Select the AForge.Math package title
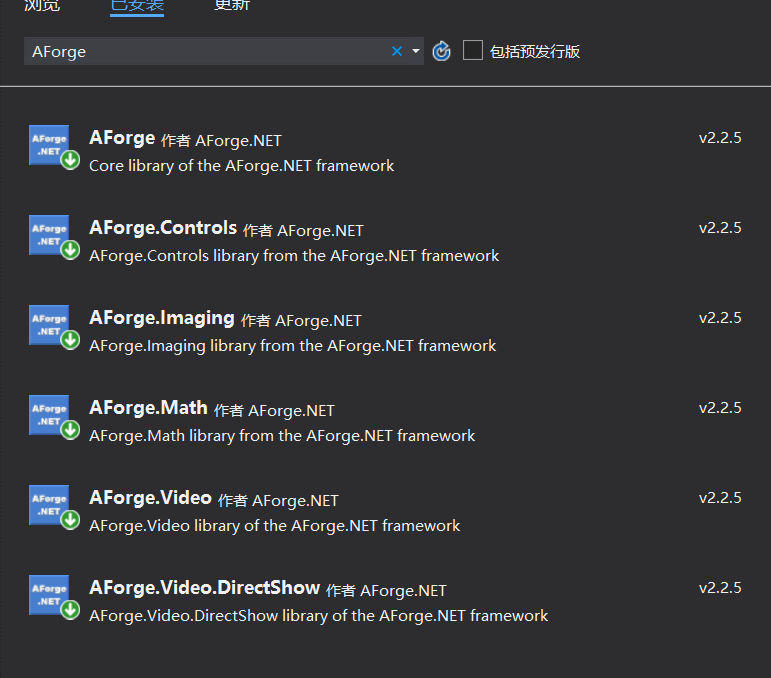 148,408
